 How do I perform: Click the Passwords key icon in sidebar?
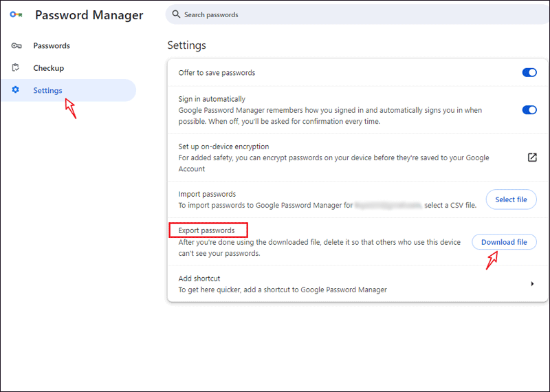16,45
